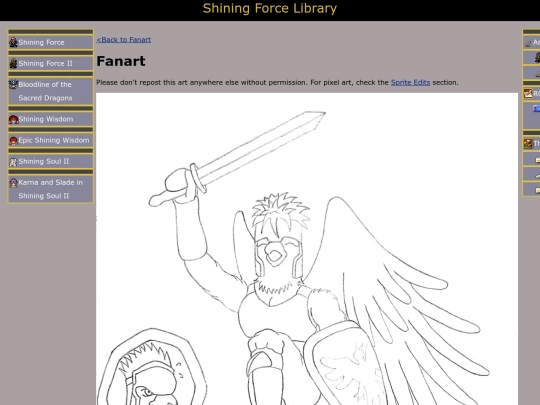Open the Epic Shining Wisdom menu item
Image resolution: width=540 pixels, height=405 pixels.
pos(51,141)
